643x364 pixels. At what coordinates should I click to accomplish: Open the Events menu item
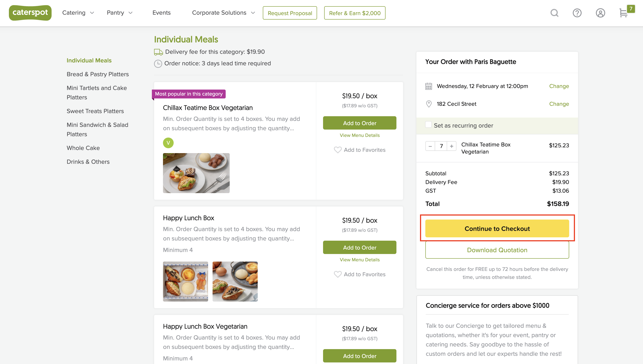pos(161,13)
